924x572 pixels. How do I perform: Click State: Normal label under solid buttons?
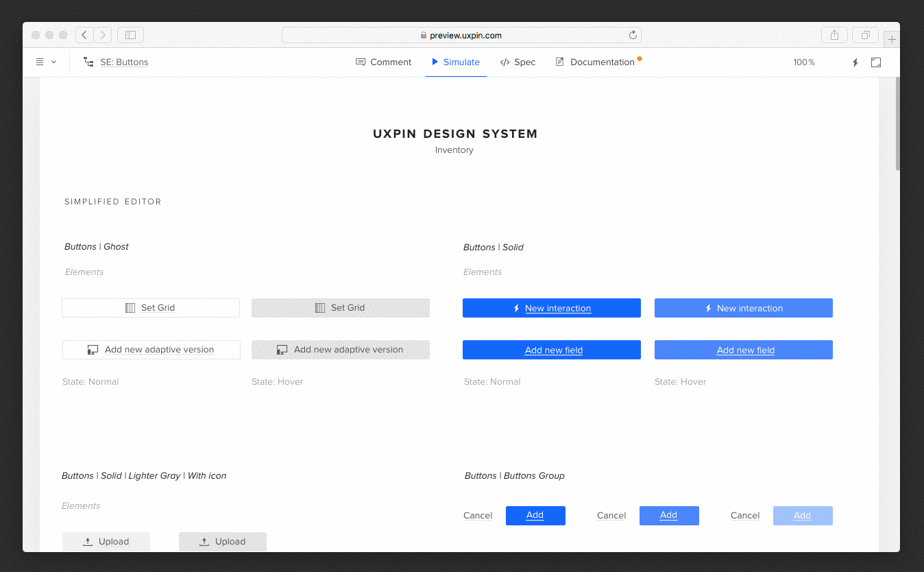[x=492, y=381]
